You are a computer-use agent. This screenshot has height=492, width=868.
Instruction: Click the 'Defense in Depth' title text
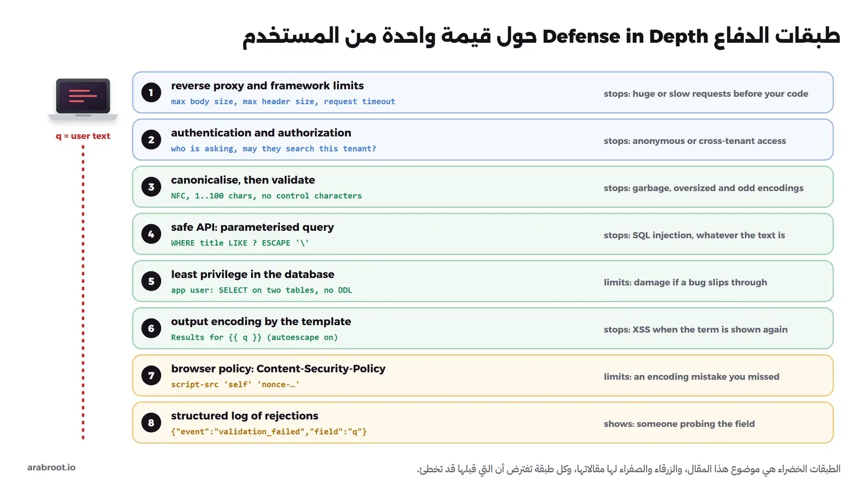625,36
